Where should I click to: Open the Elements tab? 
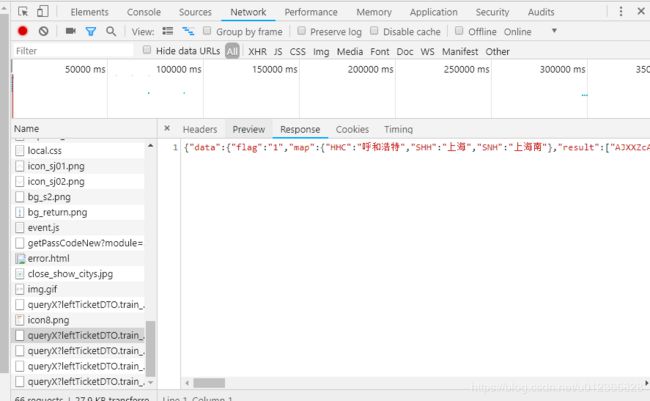click(90, 12)
